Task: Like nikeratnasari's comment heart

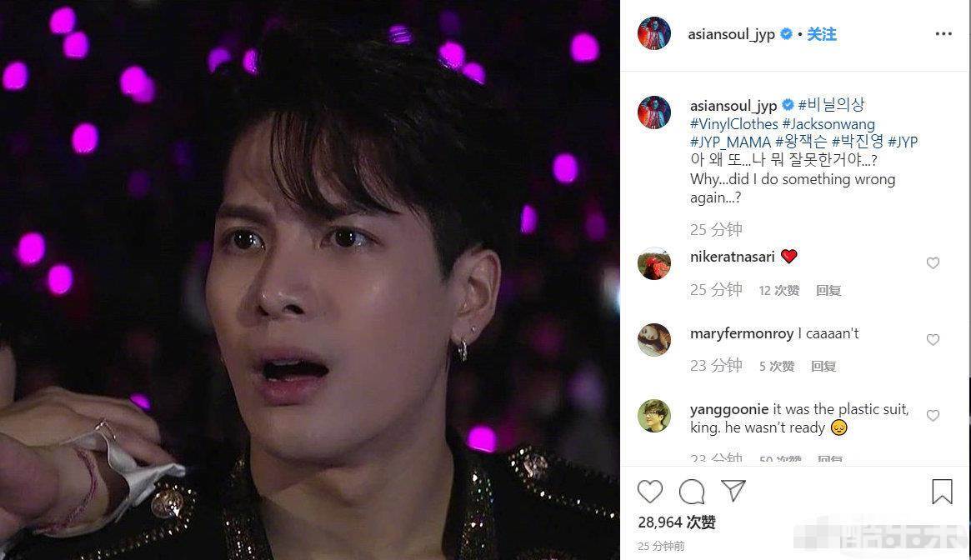Action: click(x=933, y=263)
